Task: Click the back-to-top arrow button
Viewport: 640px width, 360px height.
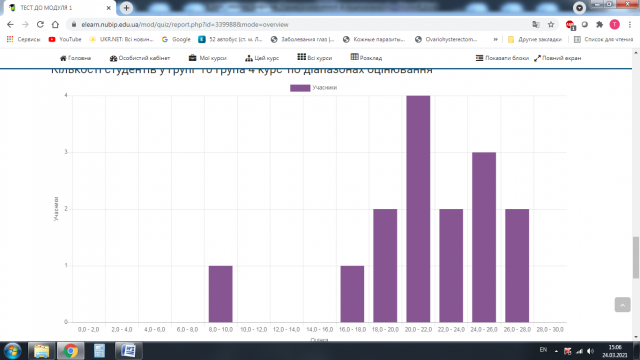Action: click(x=622, y=304)
